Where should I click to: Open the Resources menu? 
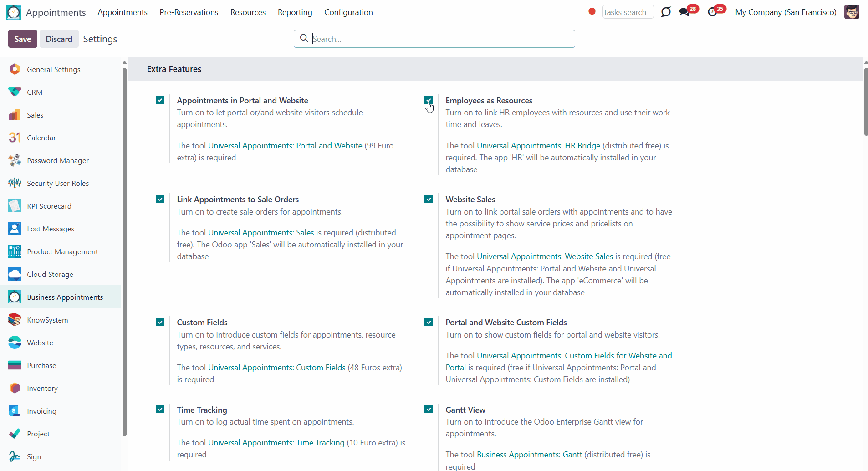[248, 12]
